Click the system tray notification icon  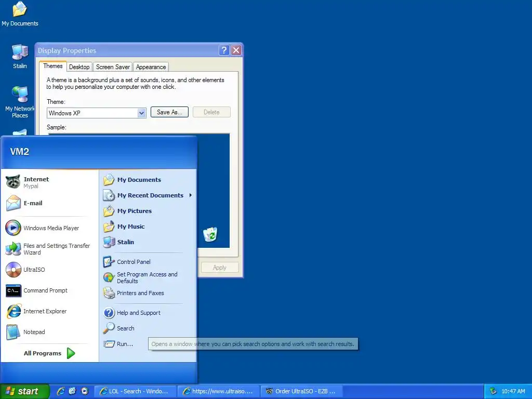[x=493, y=391]
